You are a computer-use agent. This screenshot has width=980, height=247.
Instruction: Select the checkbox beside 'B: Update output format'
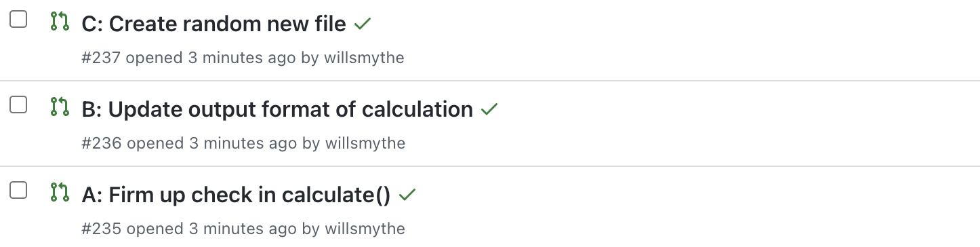18,104
